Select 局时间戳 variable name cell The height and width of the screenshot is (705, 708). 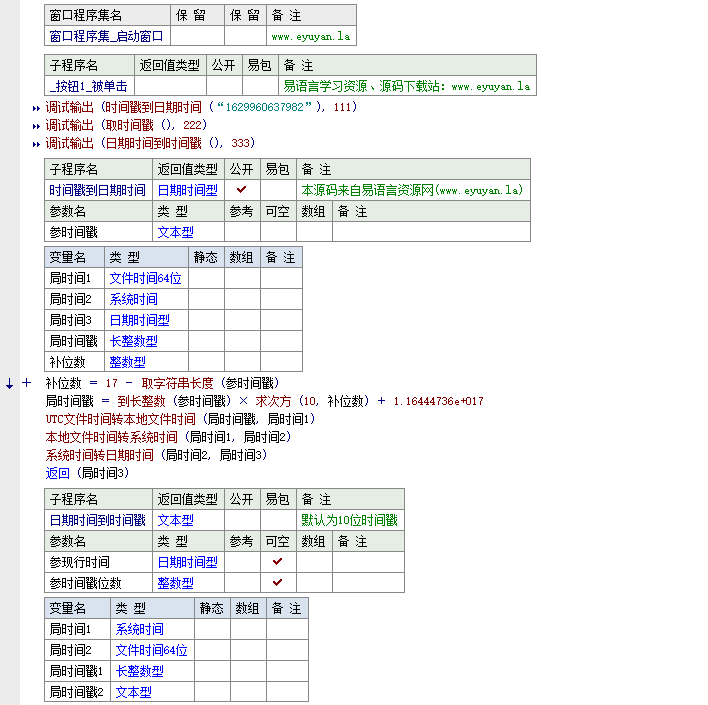(x=75, y=341)
